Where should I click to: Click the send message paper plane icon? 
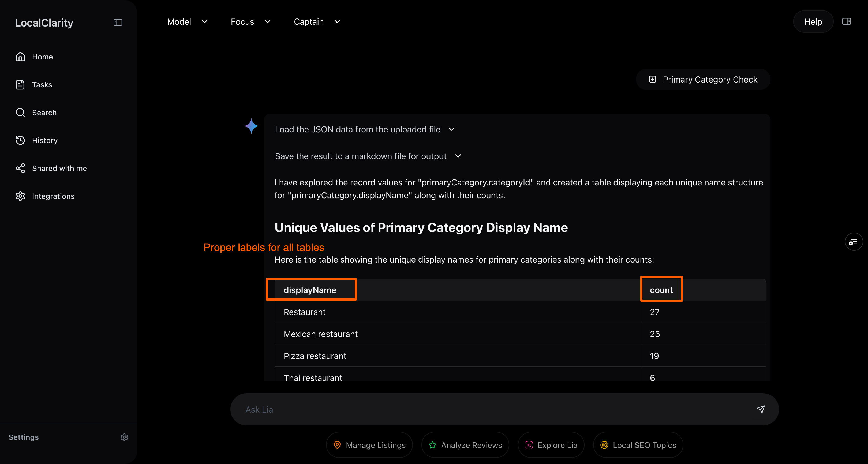coord(761,409)
